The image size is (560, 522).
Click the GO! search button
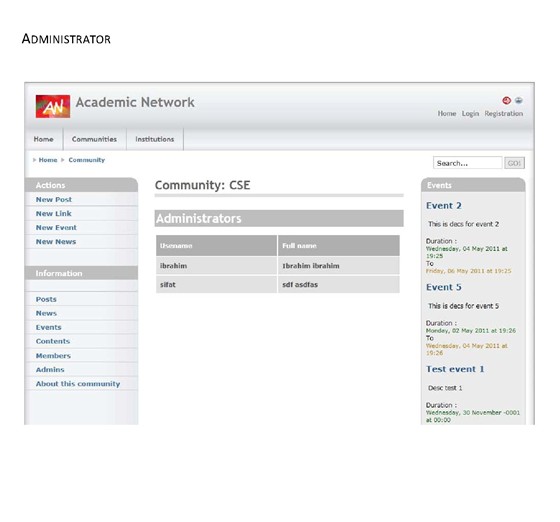pyautogui.click(x=514, y=163)
